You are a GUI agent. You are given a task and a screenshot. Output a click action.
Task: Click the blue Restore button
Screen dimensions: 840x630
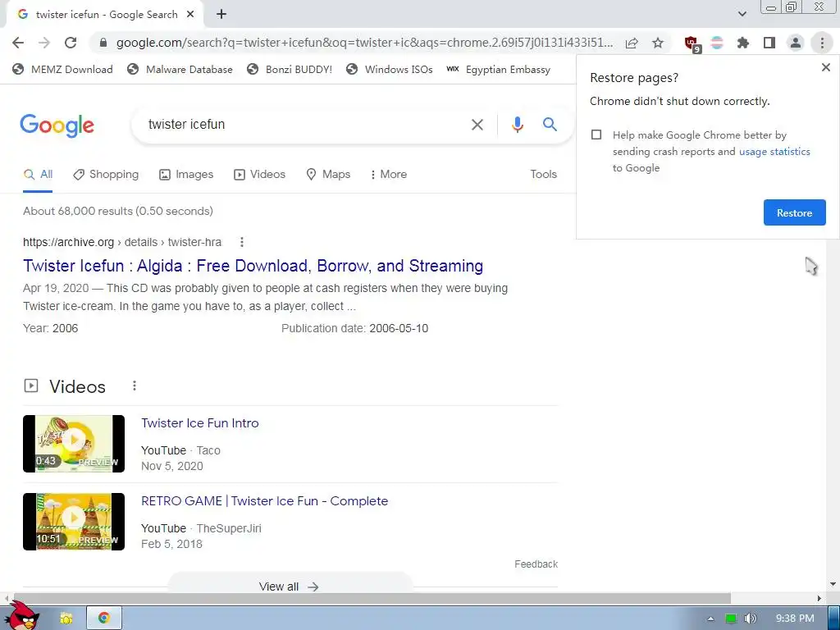click(794, 212)
